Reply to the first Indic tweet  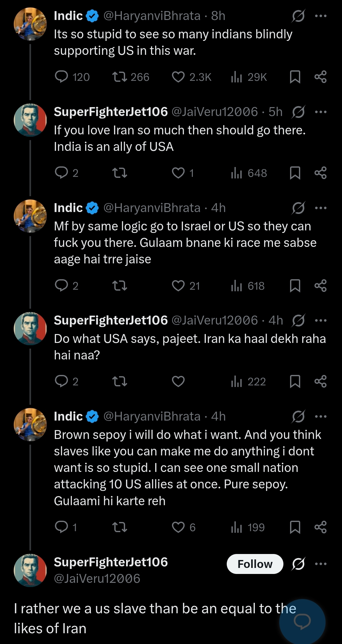tap(61, 77)
